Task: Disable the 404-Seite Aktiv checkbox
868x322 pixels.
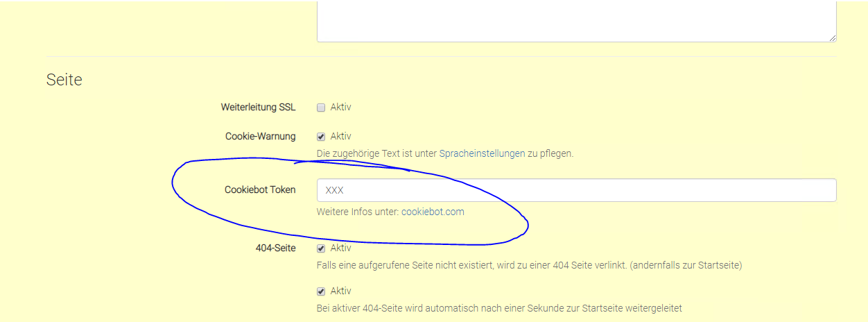Action: click(321, 248)
